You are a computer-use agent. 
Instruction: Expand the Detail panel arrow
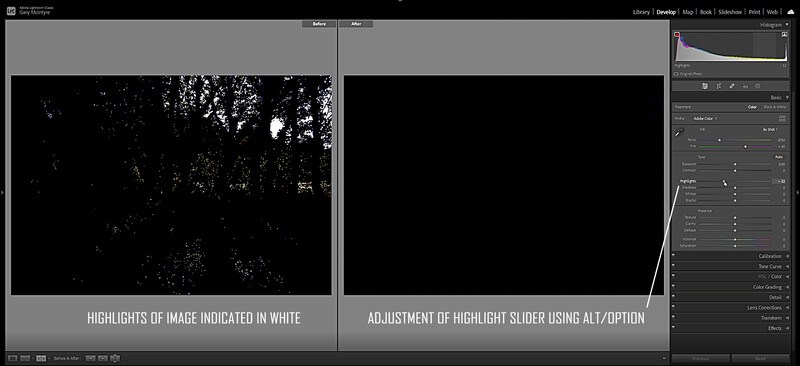pos(787,297)
